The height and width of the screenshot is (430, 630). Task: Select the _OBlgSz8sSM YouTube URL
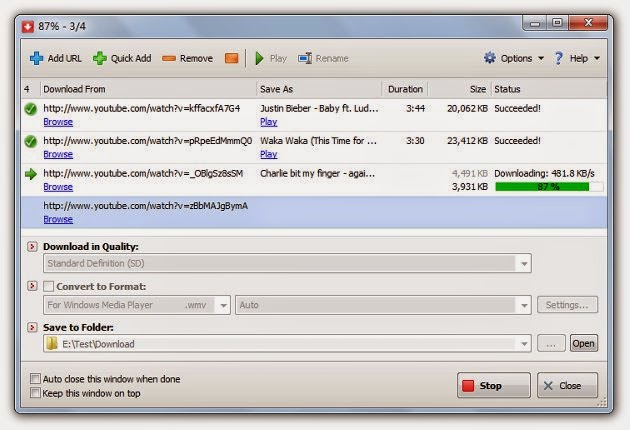pos(143,174)
